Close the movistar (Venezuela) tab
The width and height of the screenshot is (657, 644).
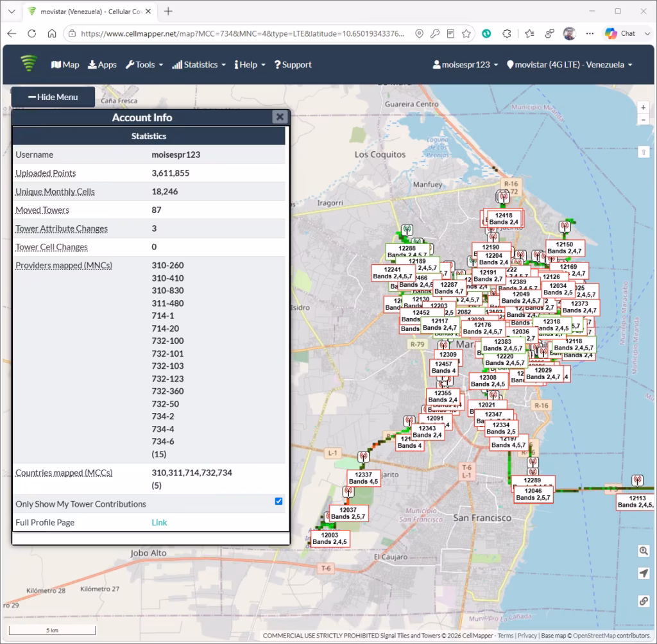pyautogui.click(x=148, y=12)
